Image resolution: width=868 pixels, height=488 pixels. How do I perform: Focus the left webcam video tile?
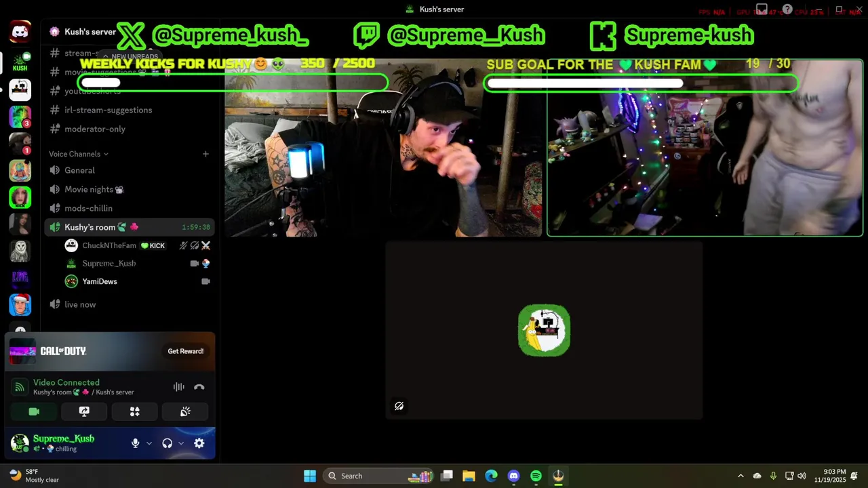(384, 148)
